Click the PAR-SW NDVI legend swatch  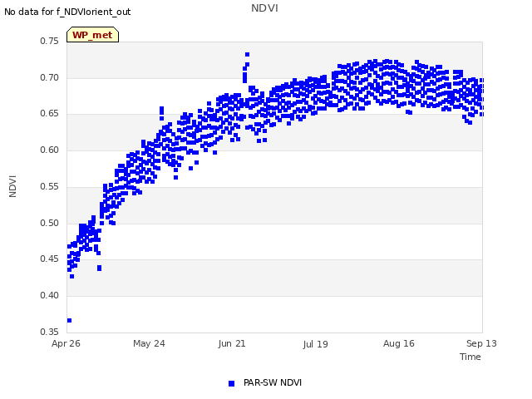point(231,383)
